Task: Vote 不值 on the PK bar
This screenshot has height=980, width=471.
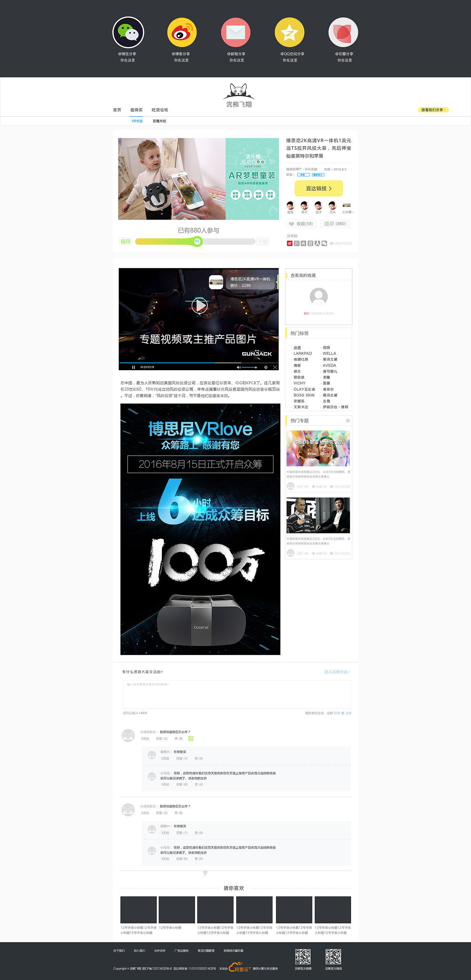Action: (x=262, y=241)
